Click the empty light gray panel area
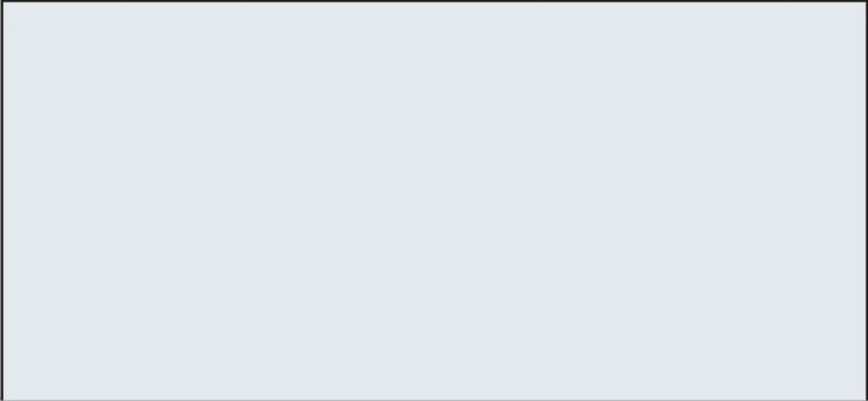Screen dimensions: 868x401 (x=434, y=200)
